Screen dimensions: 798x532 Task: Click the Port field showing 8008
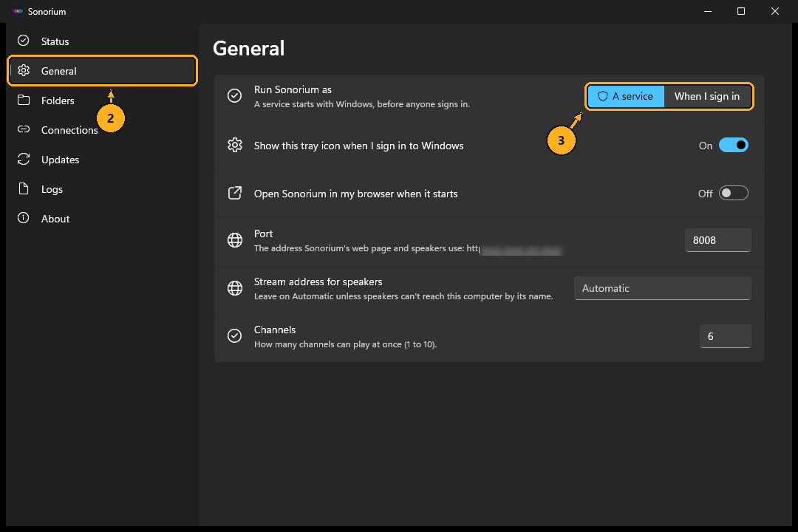[x=718, y=240]
